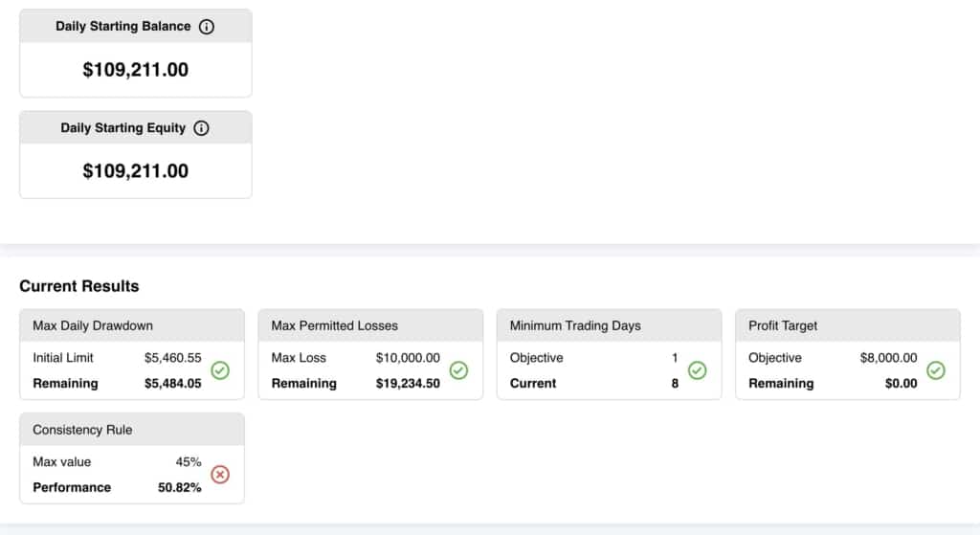
Task: Select the $8,000.00 profit objective value
Action: click(x=889, y=358)
